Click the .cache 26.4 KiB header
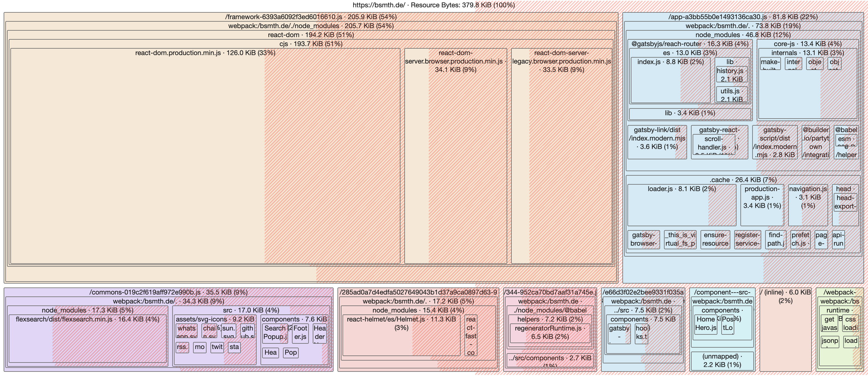Screen dimensions: 868x376 pyautogui.click(x=743, y=180)
